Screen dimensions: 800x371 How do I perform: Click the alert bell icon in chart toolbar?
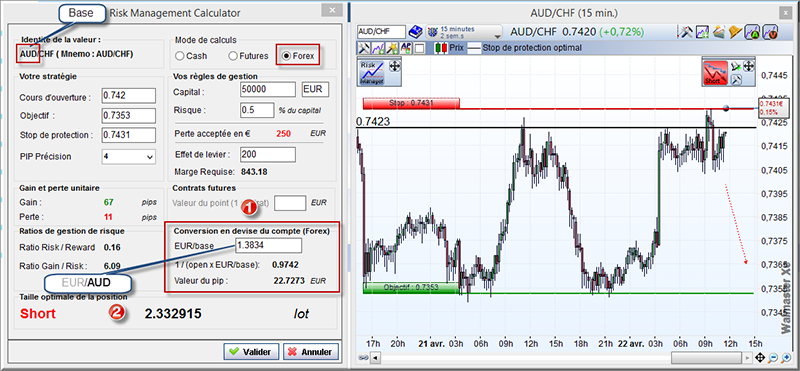[735, 32]
